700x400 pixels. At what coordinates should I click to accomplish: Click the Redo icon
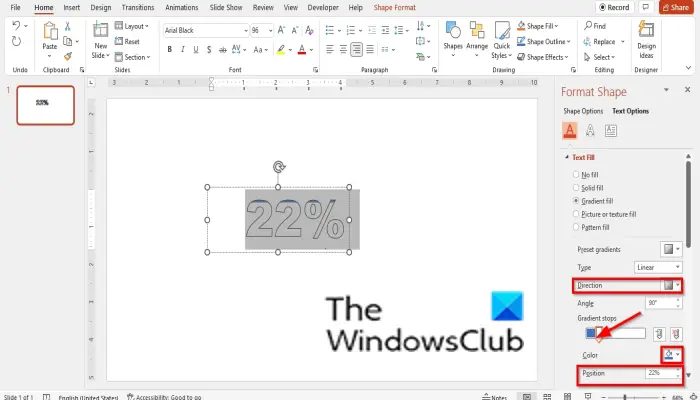17,42
